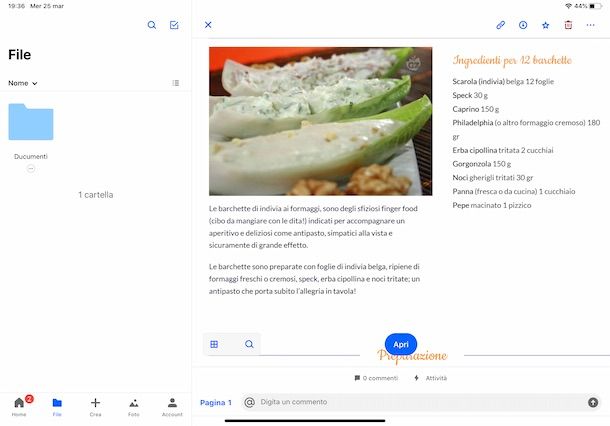Tap the Wi-Fi status icon
This screenshot has height=426, width=610.
[x=568, y=6]
